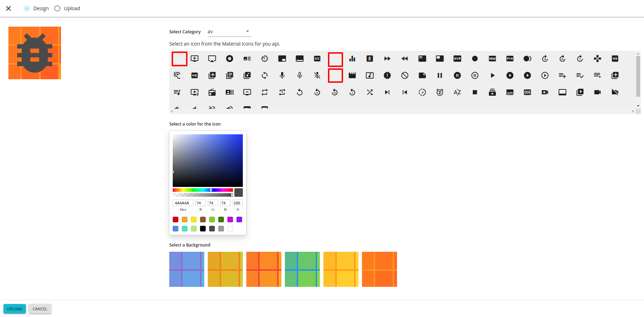Select the fast forward icon
The height and width of the screenshot is (317, 644).
(x=387, y=59)
